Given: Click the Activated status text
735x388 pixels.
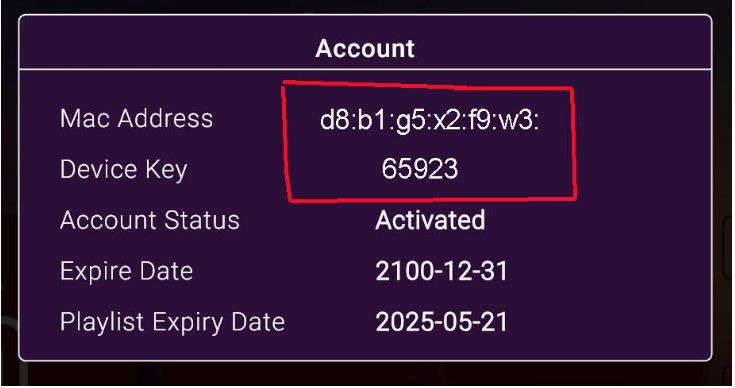Looking at the screenshot, I should [430, 220].
